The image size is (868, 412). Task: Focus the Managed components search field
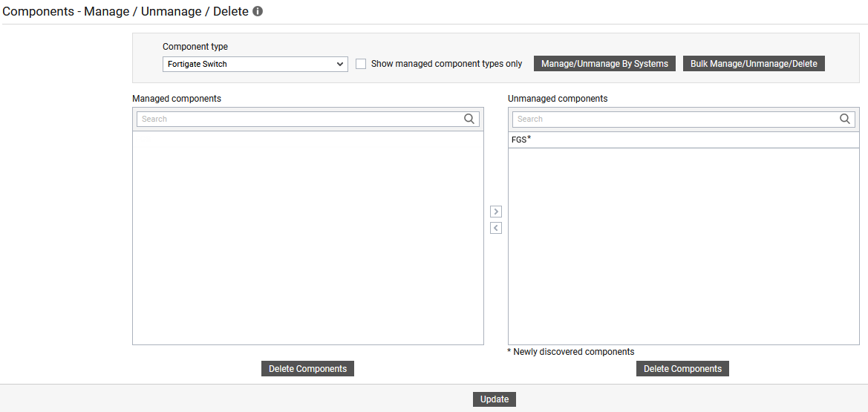point(308,119)
